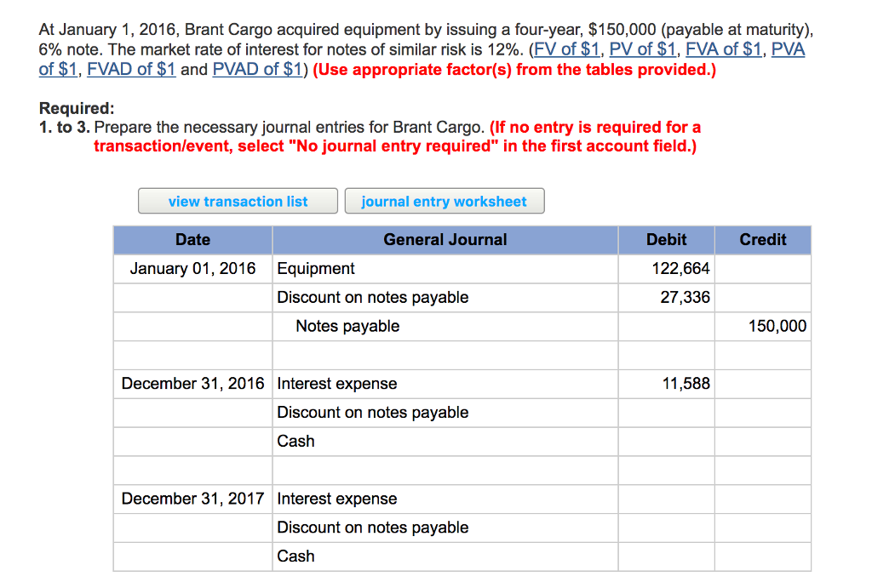Click the General Journal column header
872x588 pixels.
445,239
